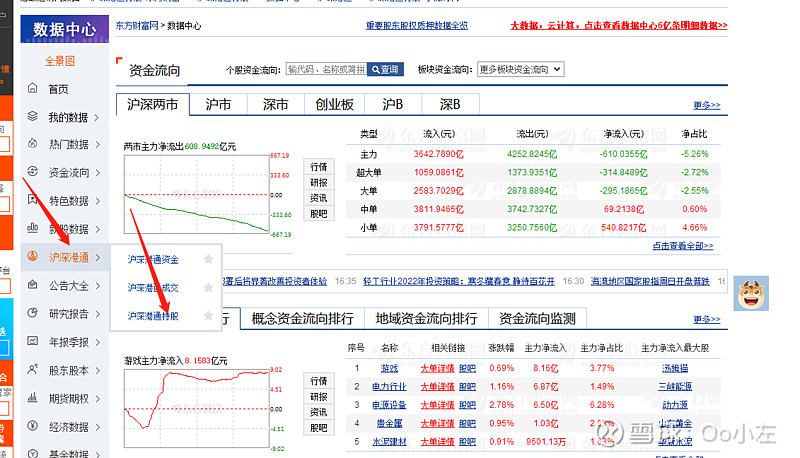Open 游戏 sector link in ranking

coord(389,368)
